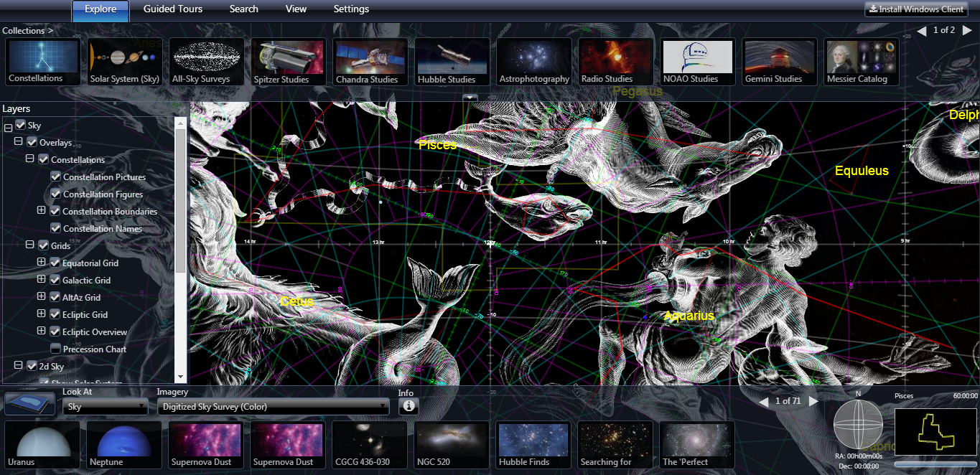980x475 pixels.
Task: Select the Neptune thumbnail
Action: (x=124, y=445)
